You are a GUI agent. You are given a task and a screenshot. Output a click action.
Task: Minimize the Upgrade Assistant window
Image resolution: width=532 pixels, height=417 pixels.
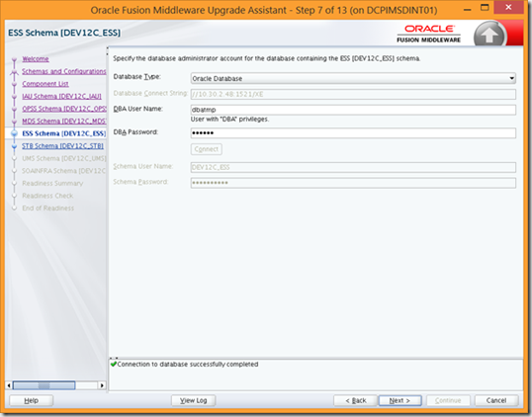coord(468,9)
